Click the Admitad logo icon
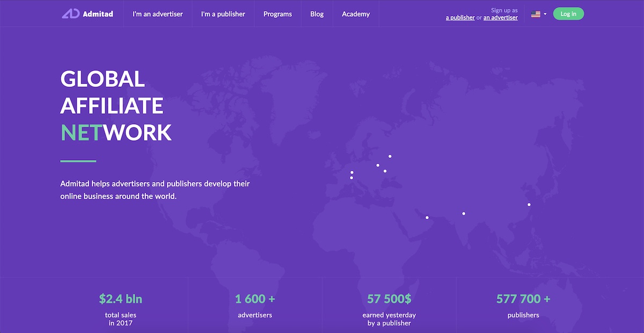644x333 pixels. click(x=70, y=14)
